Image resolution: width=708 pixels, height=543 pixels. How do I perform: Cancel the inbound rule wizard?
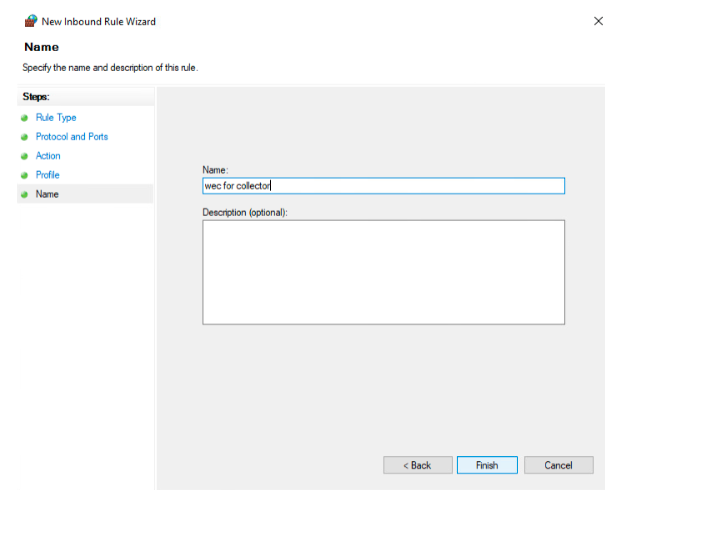click(559, 465)
